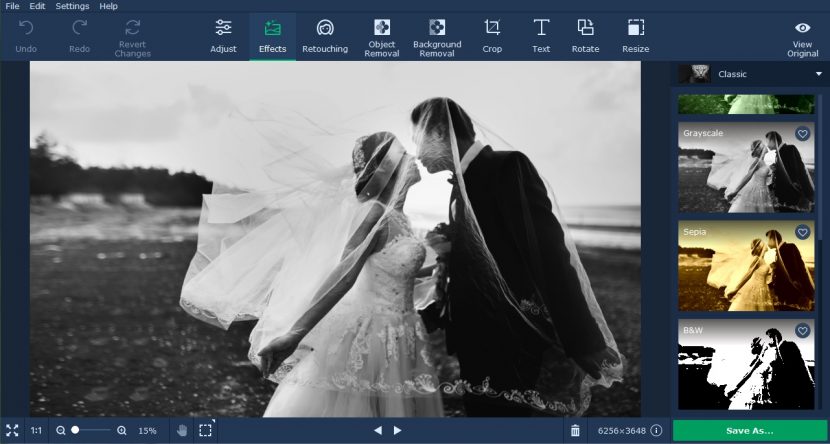Select the Retouching tool
830x444 pixels.
click(x=325, y=36)
